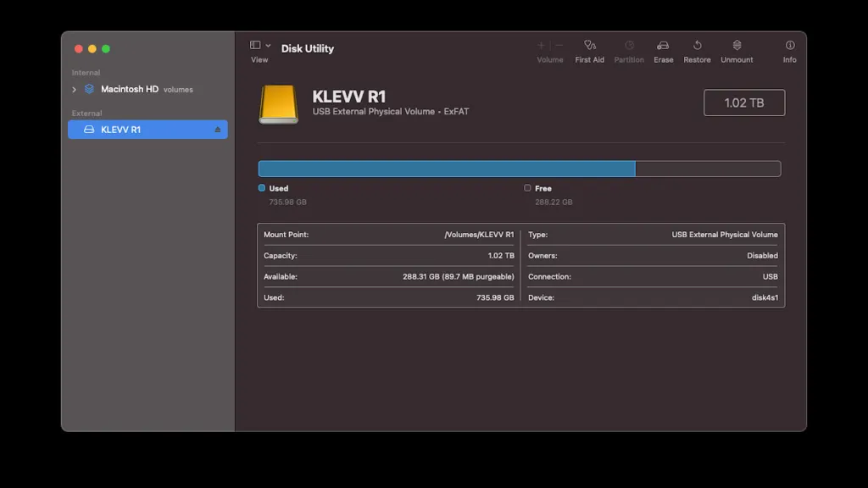Click the Connection value 'USB'

(770, 277)
